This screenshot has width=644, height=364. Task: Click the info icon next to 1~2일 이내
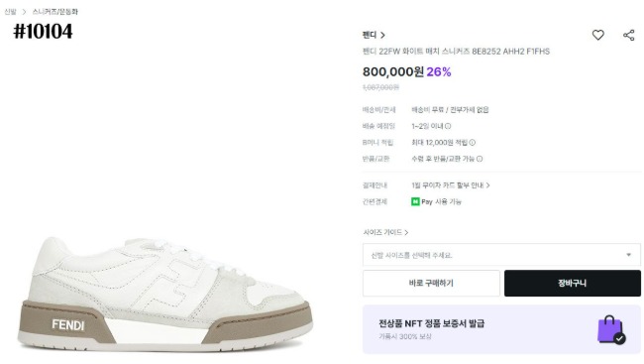pyautogui.click(x=448, y=126)
